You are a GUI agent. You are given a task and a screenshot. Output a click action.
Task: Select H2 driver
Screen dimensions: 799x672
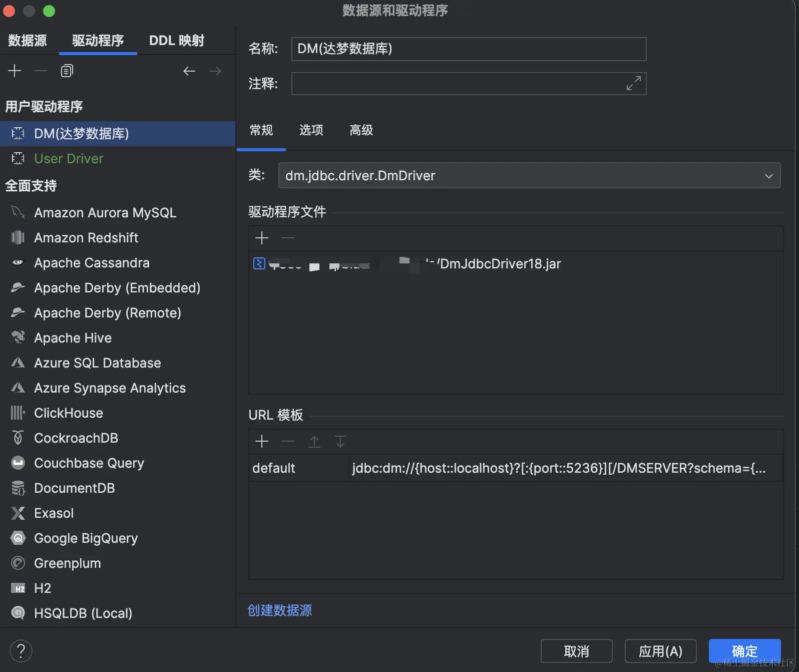(x=118, y=588)
